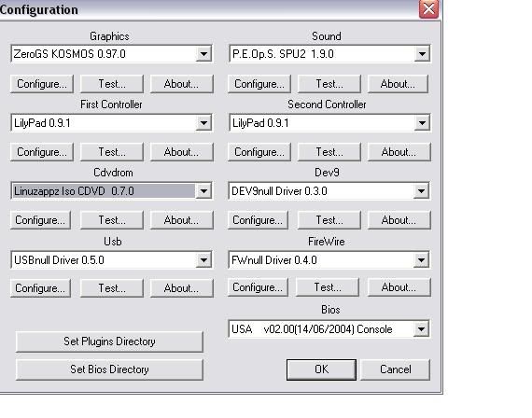Test the Usb plugin

(x=112, y=288)
